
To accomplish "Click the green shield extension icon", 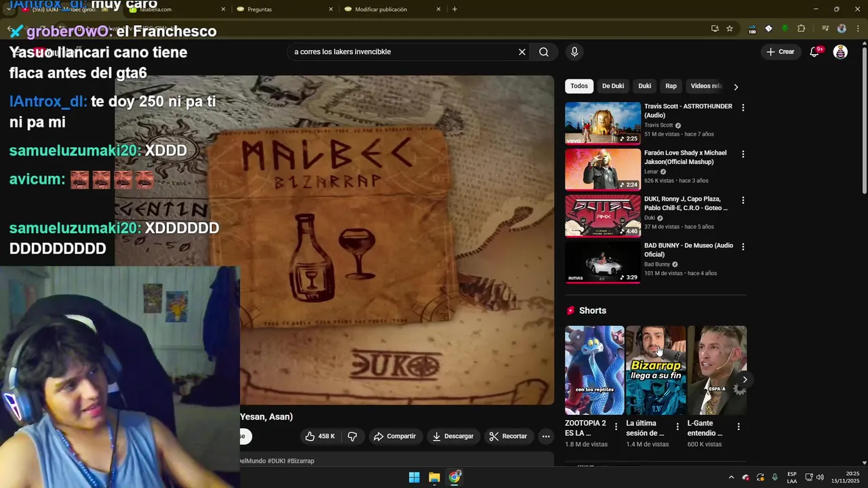I will click(x=785, y=28).
